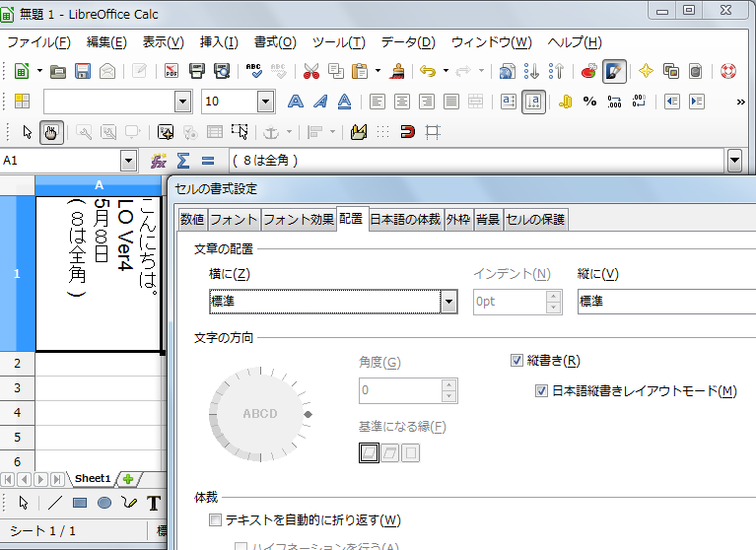This screenshot has width=756, height=550.
Task: Go to the last sheet with the navigation arrow
Action: [x=57, y=479]
